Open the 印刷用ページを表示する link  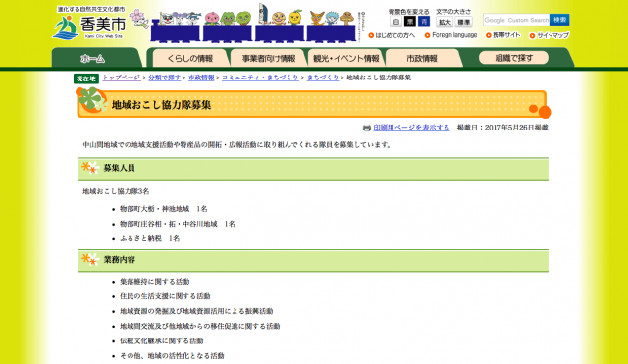[411, 128]
